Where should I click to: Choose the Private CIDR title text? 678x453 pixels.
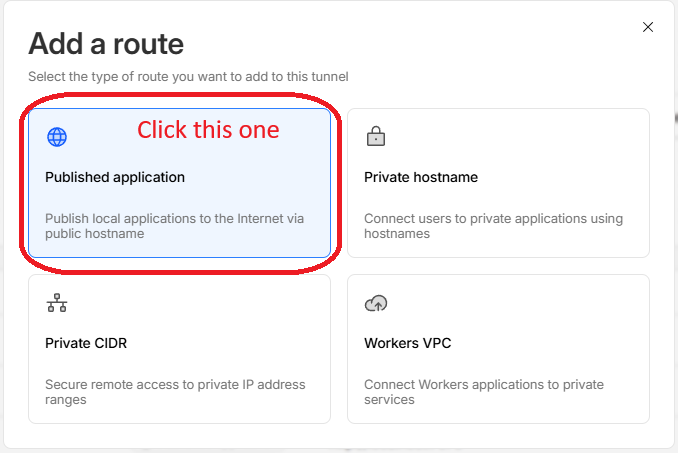coord(86,343)
